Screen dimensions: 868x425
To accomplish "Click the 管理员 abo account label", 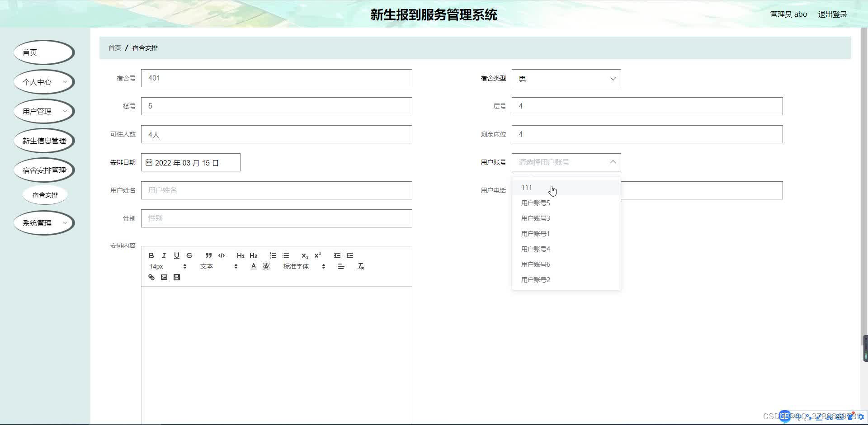I will (788, 14).
